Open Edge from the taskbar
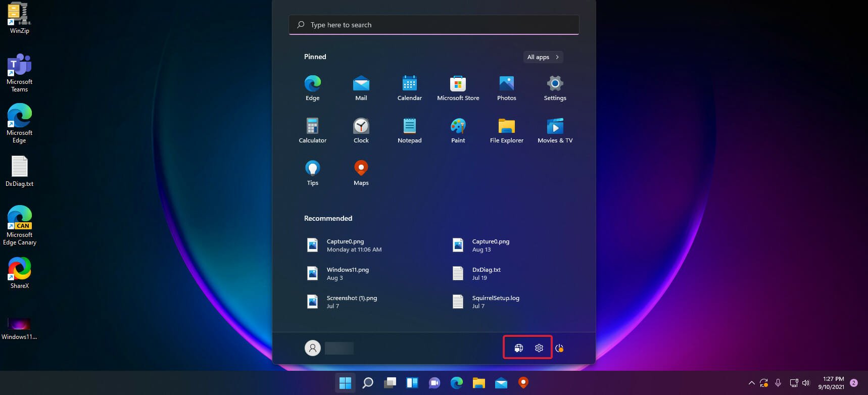 coord(457,383)
